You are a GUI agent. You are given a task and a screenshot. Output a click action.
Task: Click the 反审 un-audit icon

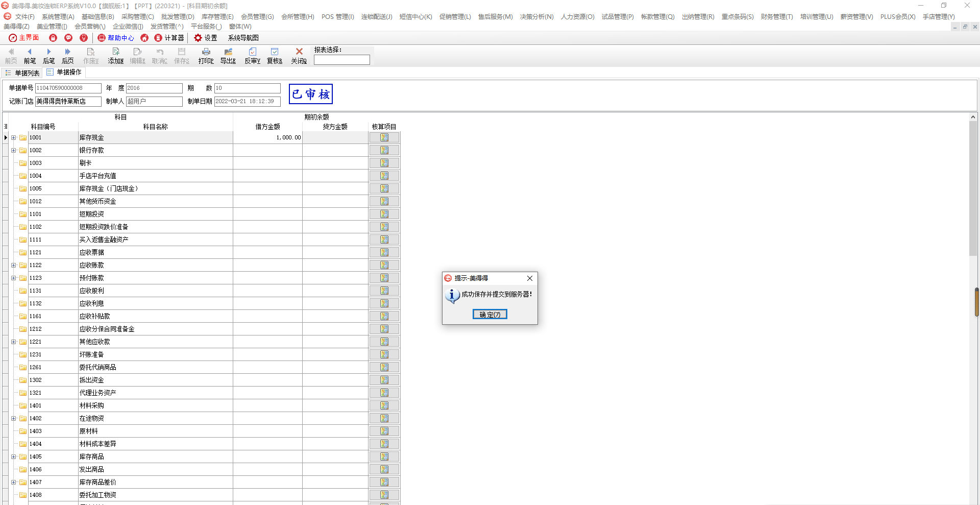coord(253,52)
